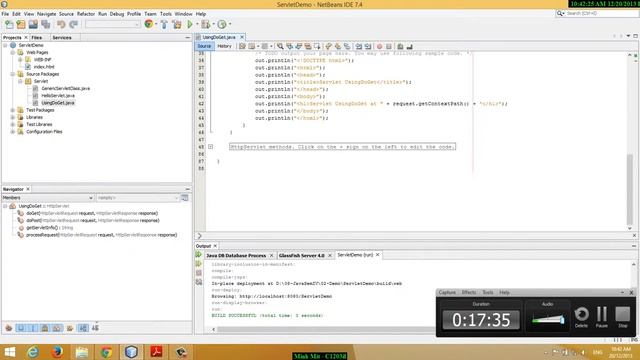Click the New Project toolbar icon

click(21, 24)
